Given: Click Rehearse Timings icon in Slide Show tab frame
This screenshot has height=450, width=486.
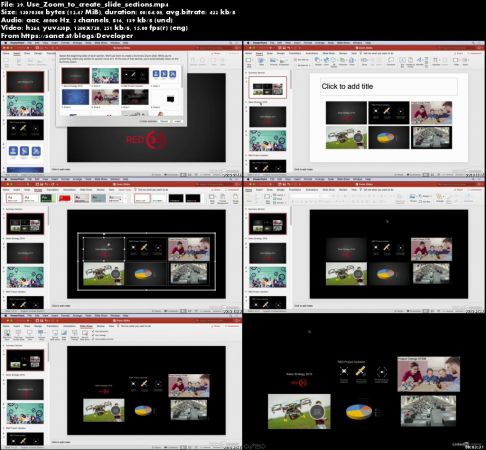Looking at the screenshot, I should tap(75, 334).
